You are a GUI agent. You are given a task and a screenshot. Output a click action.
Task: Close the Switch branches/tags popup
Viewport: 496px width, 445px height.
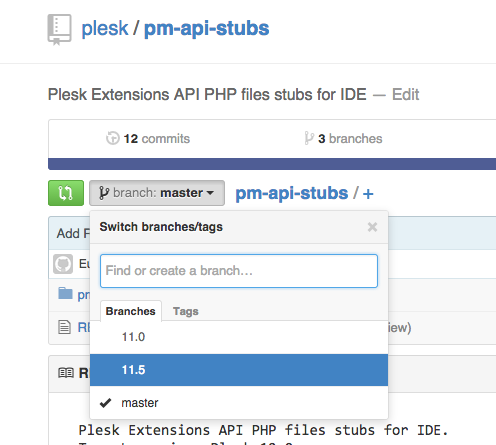pos(372,227)
